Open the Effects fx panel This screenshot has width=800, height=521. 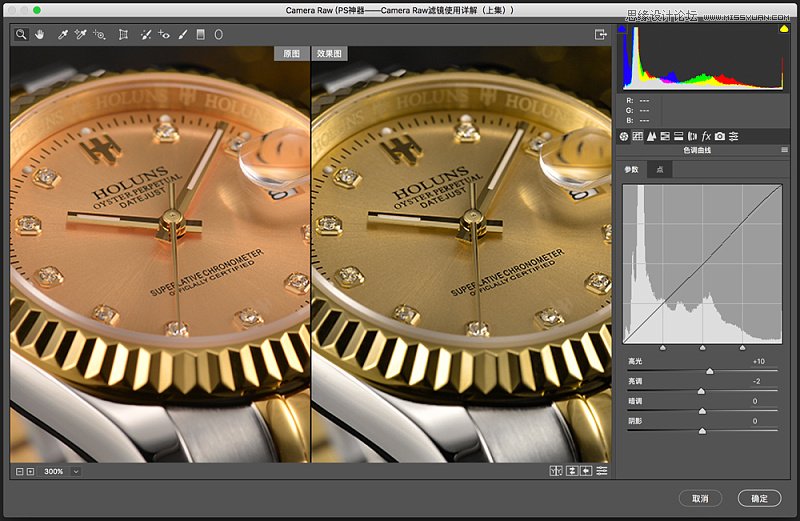pos(706,135)
